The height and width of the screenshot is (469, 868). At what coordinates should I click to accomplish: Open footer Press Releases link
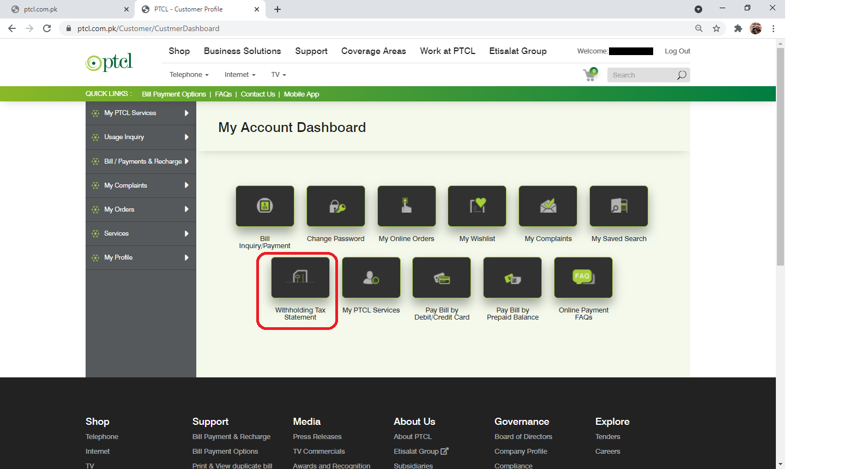(x=317, y=436)
